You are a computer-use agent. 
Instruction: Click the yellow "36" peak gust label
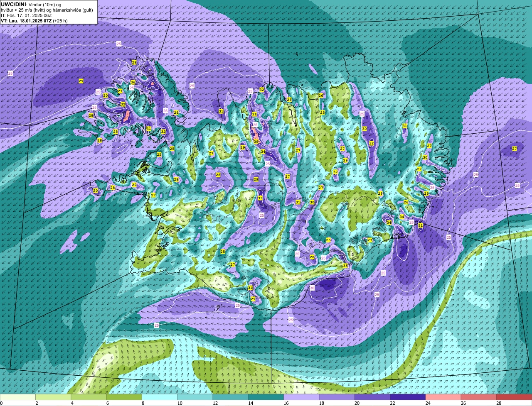point(133,82)
